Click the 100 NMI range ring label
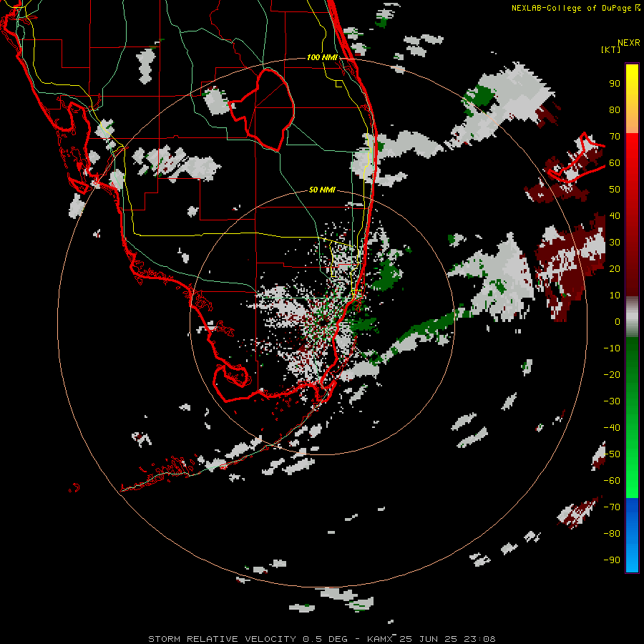 [321, 57]
